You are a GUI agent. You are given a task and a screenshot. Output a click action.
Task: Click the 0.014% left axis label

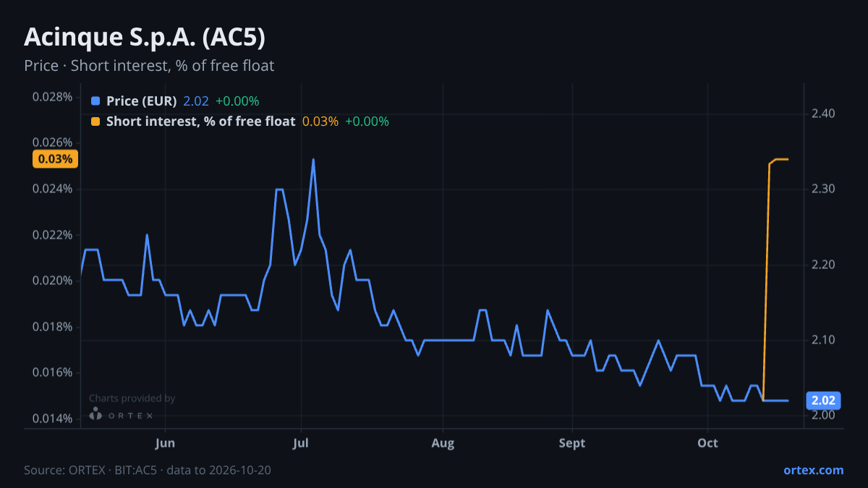[x=52, y=419]
